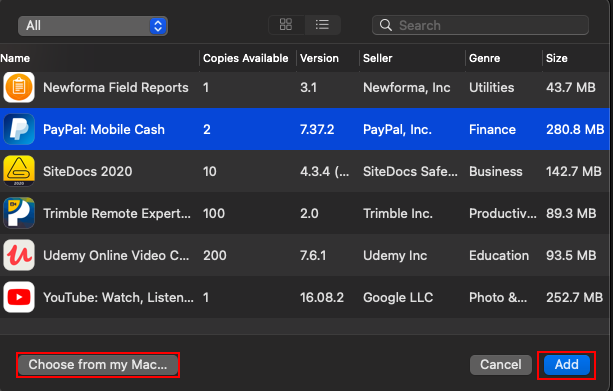Select YouTube: Watch, Listen name
The height and width of the screenshot is (391, 613).
118,298
